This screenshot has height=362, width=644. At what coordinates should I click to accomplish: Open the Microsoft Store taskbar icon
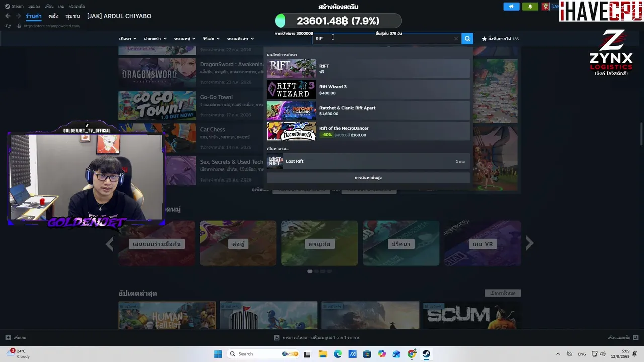(367, 354)
